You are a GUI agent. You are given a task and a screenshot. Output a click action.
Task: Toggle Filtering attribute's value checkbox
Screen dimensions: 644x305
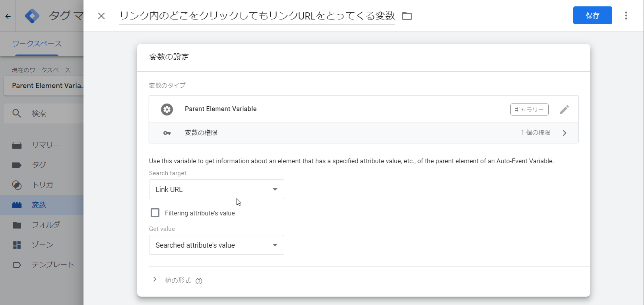click(x=155, y=213)
